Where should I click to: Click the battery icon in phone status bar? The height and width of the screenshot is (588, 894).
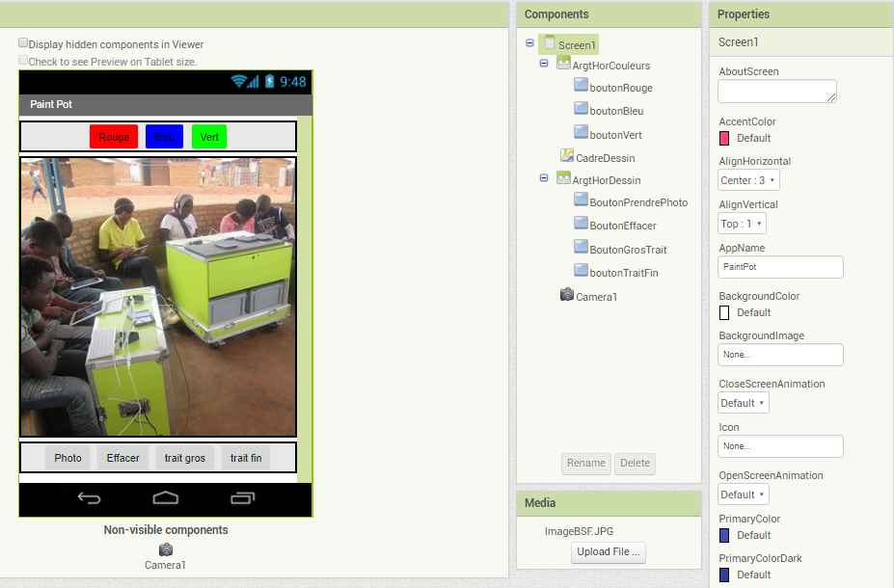[x=270, y=82]
